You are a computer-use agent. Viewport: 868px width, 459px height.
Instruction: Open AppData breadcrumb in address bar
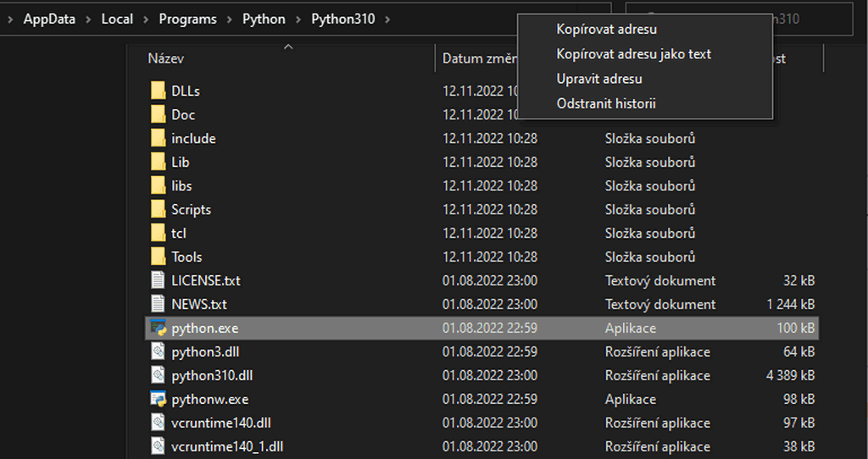pos(49,19)
